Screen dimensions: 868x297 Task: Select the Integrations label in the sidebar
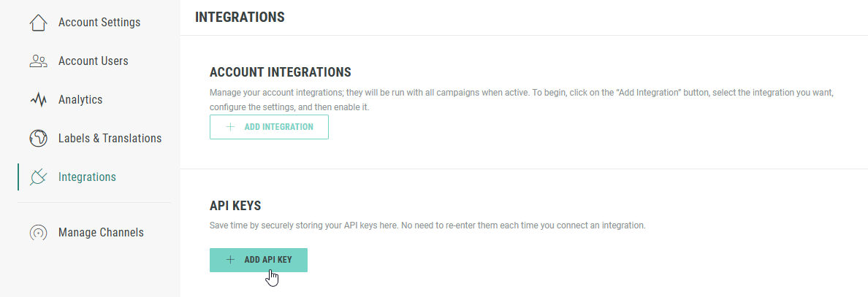[87, 177]
